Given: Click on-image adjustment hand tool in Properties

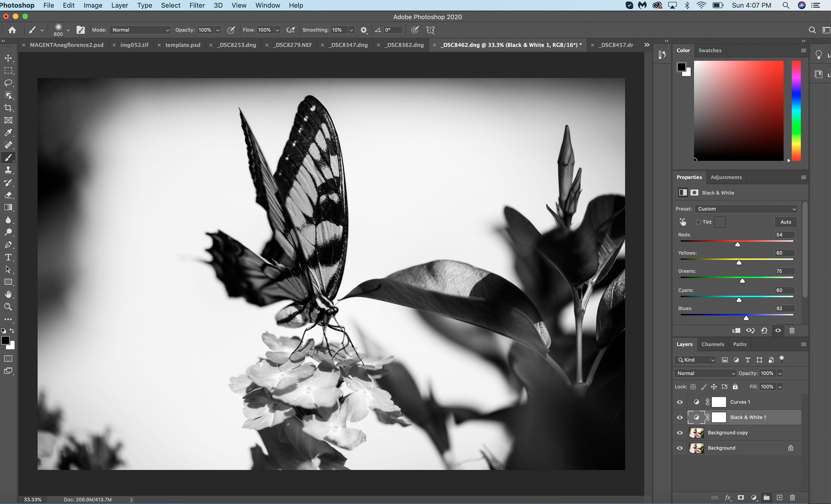Looking at the screenshot, I should coord(683,222).
